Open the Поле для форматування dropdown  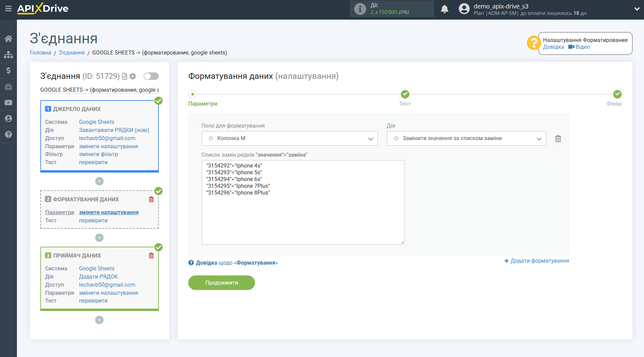click(289, 138)
